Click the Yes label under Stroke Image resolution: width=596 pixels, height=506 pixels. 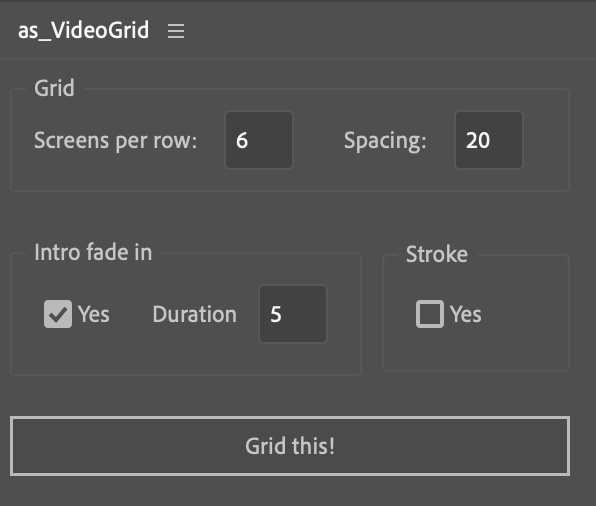click(466, 314)
